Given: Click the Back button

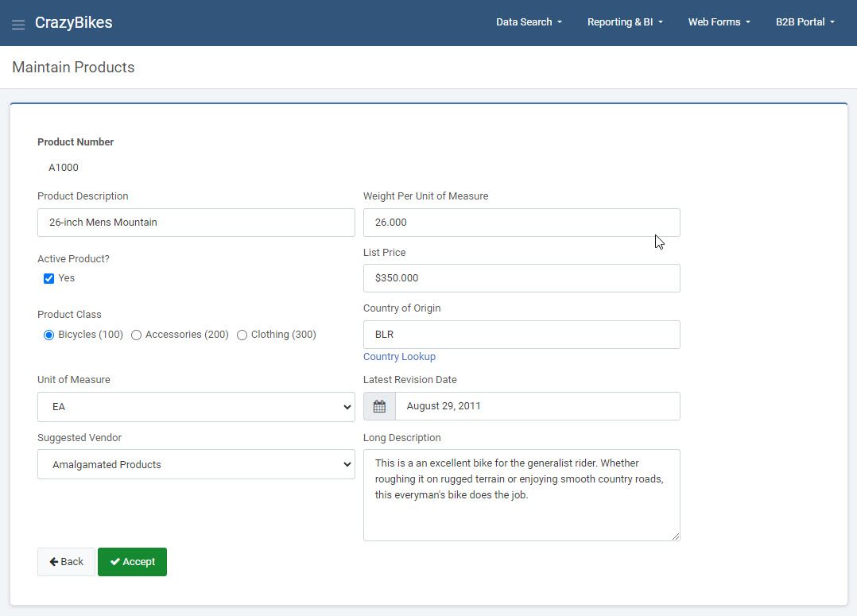Looking at the screenshot, I should [66, 562].
